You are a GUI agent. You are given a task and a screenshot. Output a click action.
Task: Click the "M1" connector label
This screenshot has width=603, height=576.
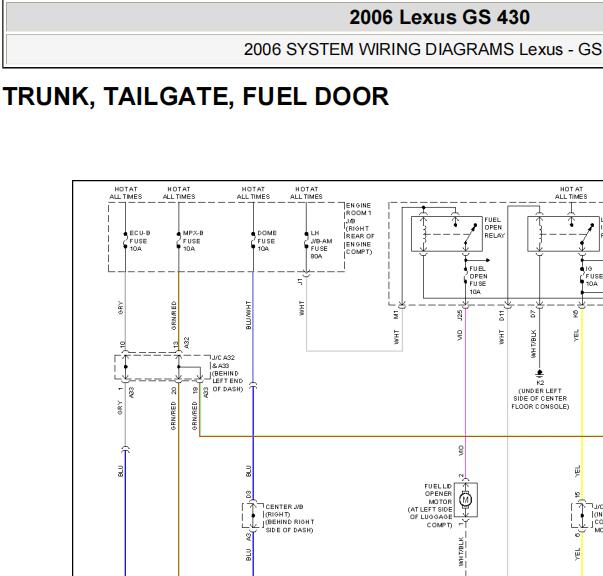pos(396,315)
